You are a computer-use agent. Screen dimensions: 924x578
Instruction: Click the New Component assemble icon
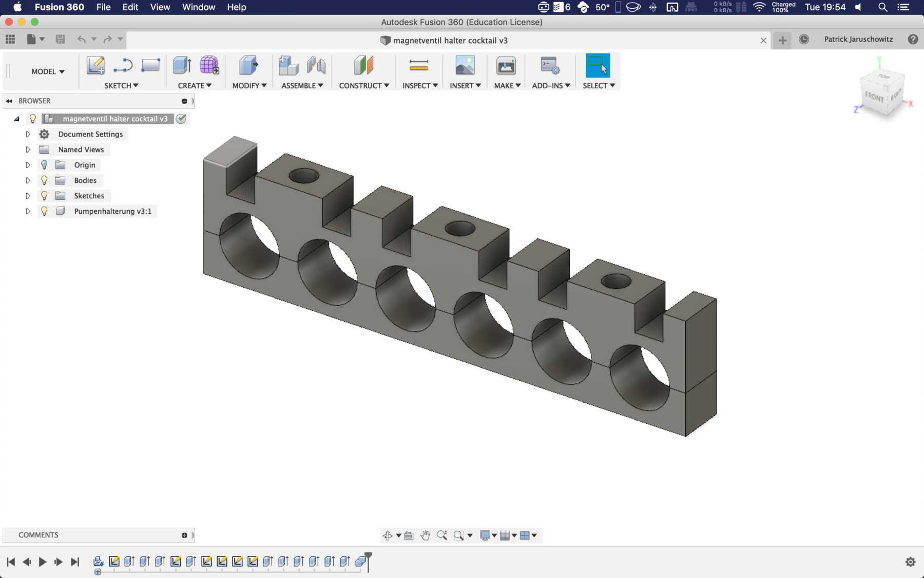(x=288, y=66)
